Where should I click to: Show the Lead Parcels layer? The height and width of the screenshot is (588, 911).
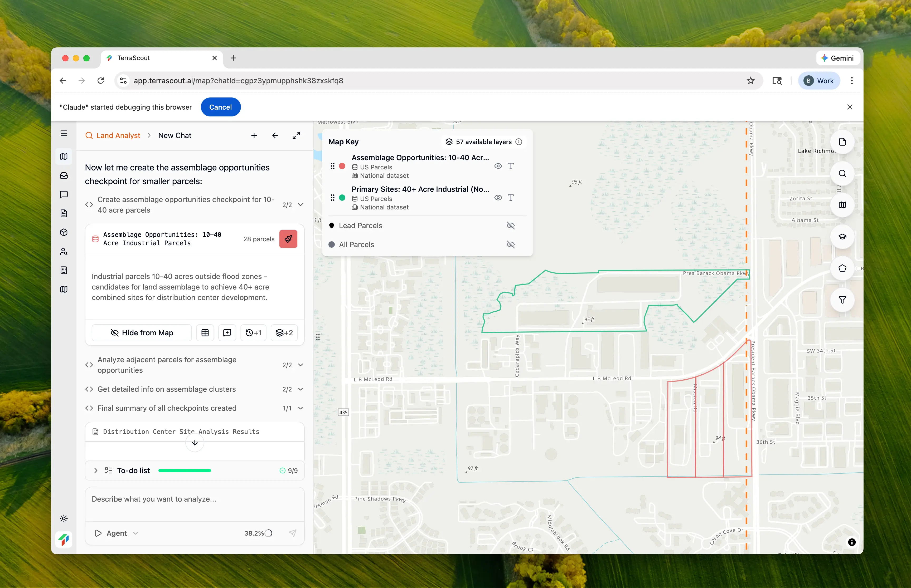pos(510,226)
